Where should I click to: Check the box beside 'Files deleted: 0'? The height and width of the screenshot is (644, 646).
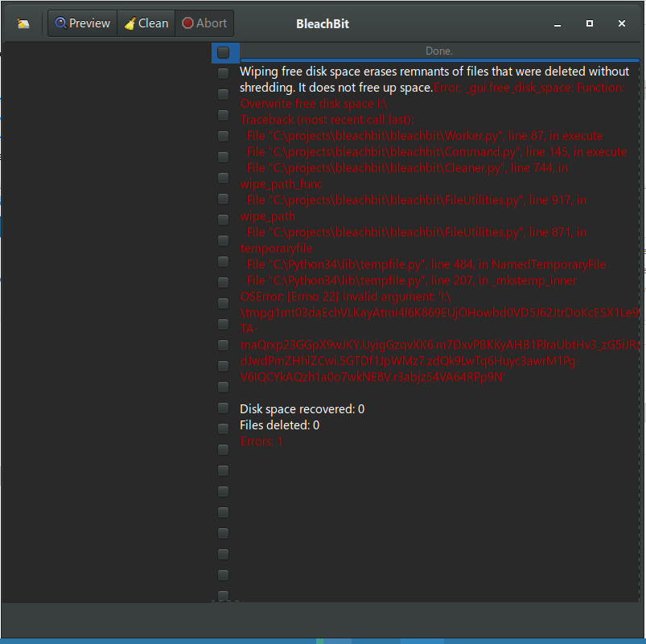223,429
